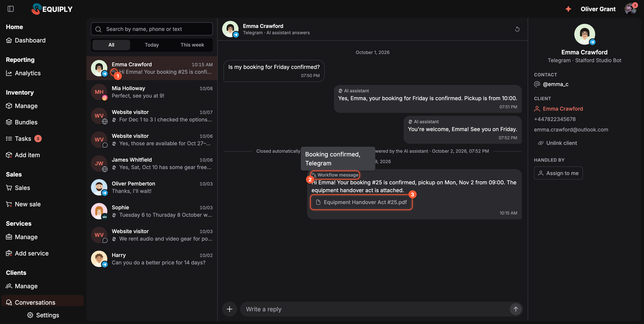Open Equipment Handover Act #25.pdf attachment
This screenshot has width=644, height=324.
click(361, 202)
